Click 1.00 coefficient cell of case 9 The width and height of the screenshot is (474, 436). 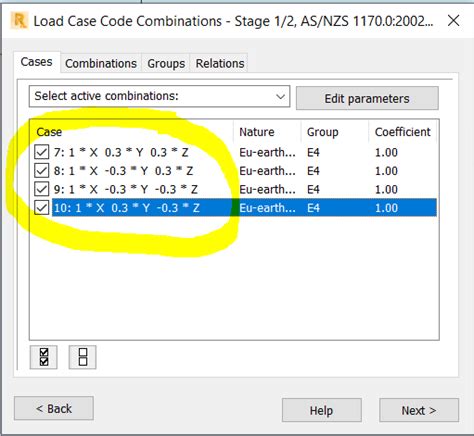[x=386, y=189]
